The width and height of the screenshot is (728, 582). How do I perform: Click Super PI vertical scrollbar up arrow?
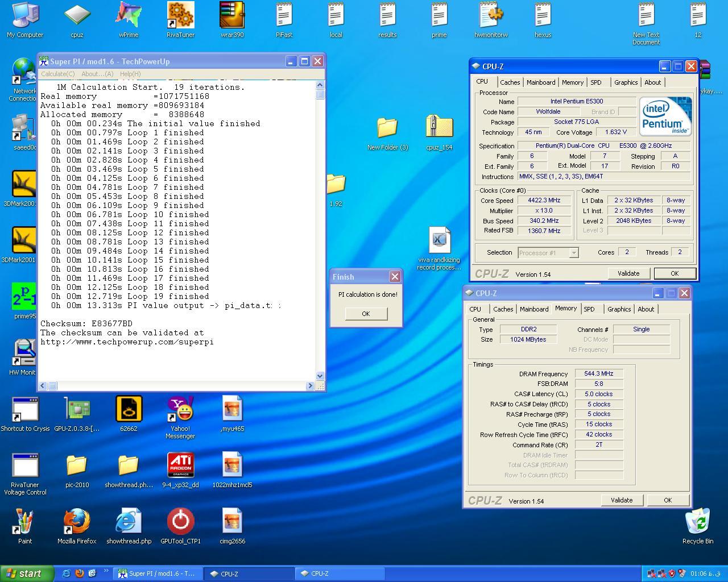click(x=320, y=85)
